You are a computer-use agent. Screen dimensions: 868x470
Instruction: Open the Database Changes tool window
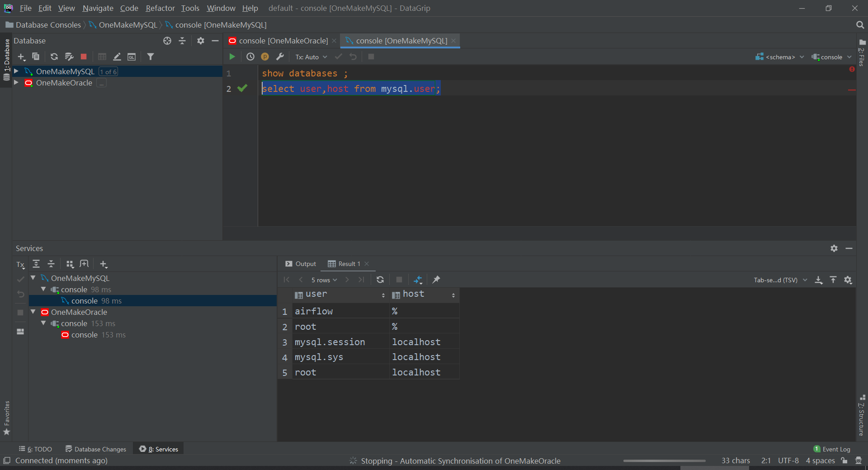click(x=95, y=449)
